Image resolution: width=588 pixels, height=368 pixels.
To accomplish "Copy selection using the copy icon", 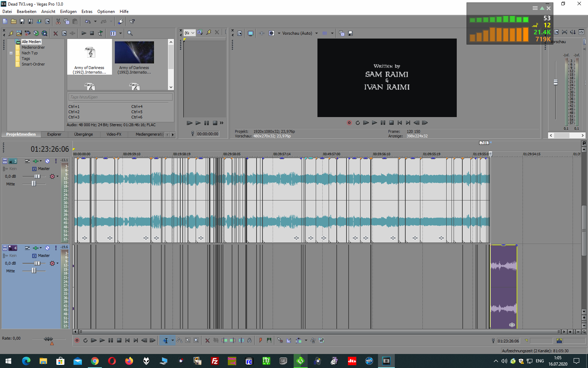I will tap(66, 21).
